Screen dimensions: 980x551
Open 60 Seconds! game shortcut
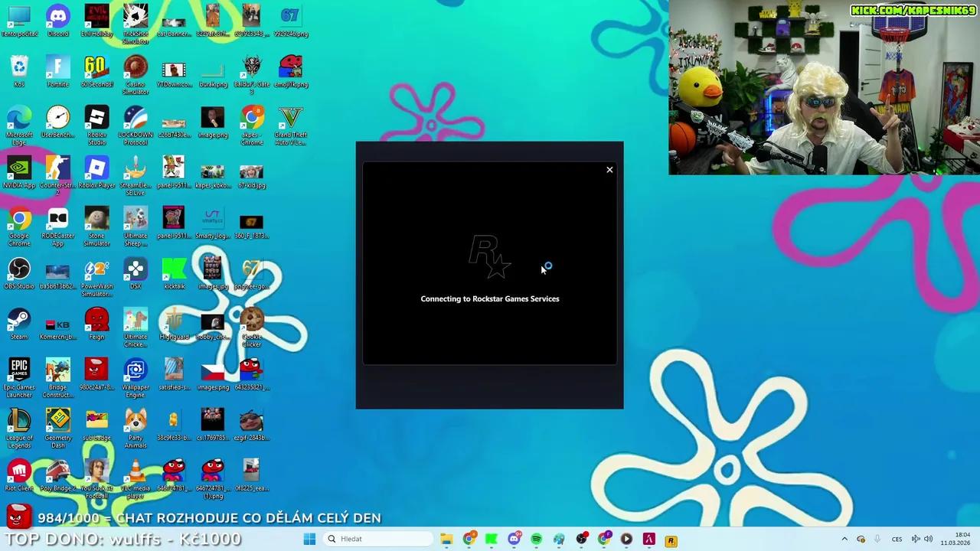(x=96, y=72)
